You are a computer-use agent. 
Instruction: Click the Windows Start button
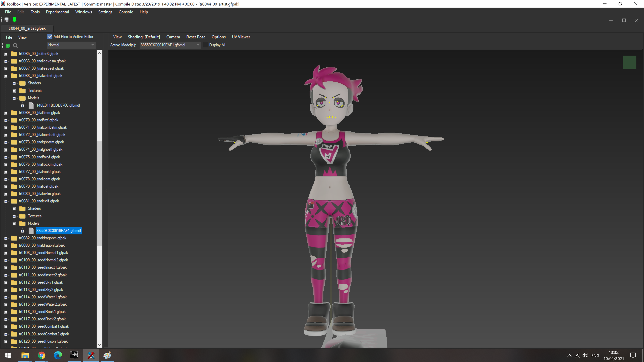tap(8, 355)
